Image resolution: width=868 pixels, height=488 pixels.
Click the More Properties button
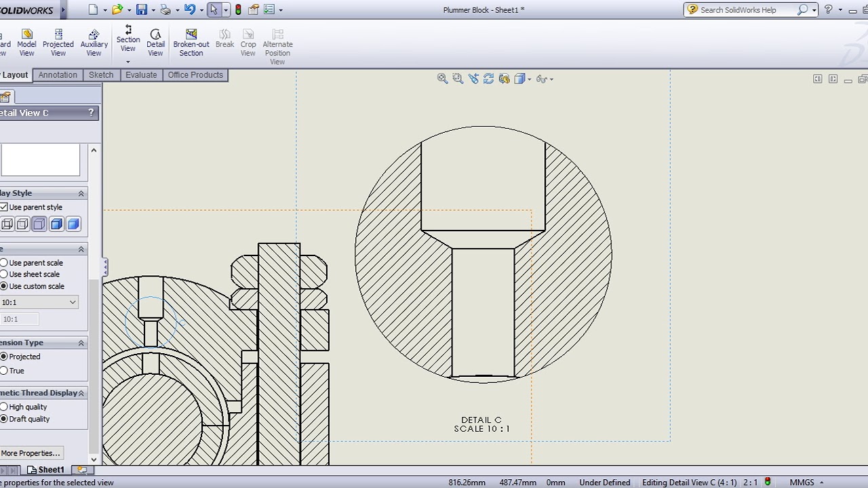click(31, 453)
